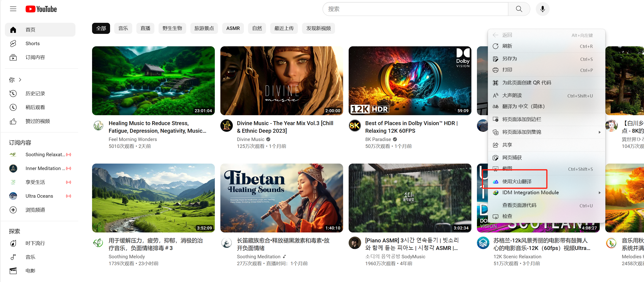This screenshot has height=282, width=644.
Task: Open 8K Paradise channel avatar
Action: tap(355, 126)
